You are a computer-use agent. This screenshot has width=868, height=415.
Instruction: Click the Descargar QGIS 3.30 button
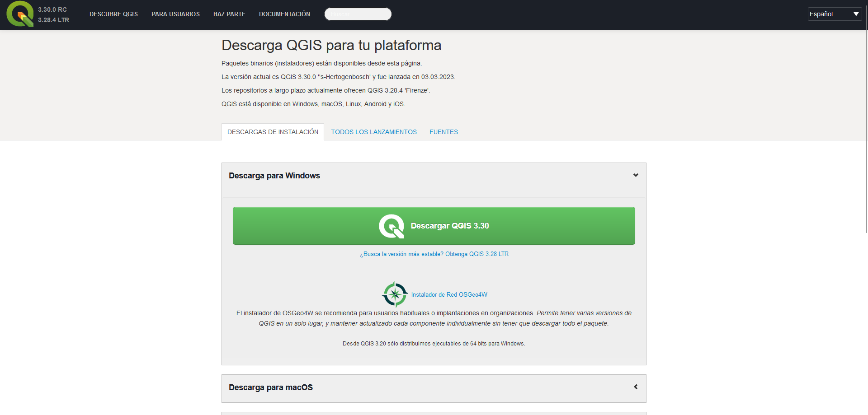coord(434,226)
